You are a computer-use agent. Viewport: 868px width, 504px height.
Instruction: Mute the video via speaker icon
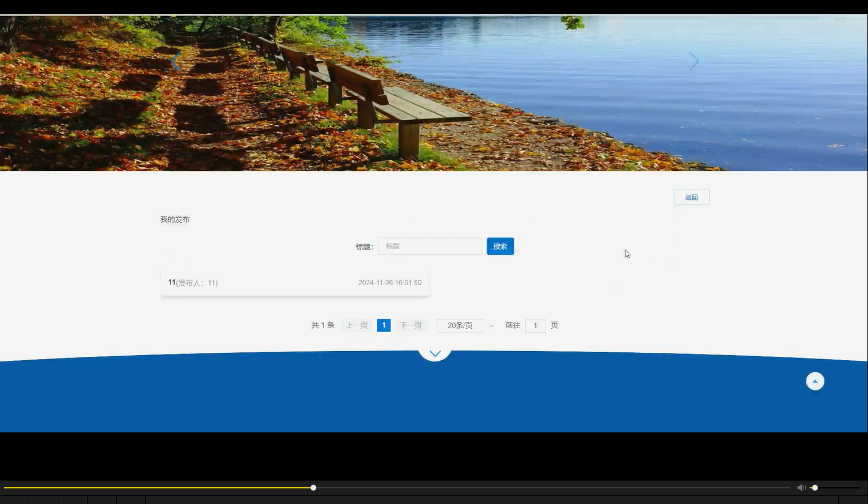(801, 487)
